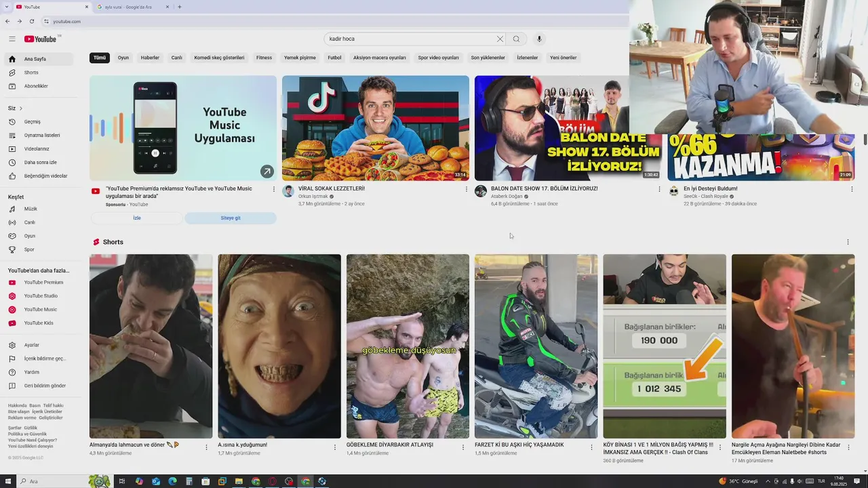Open a new browser tab
Image resolution: width=868 pixels, height=488 pixels.
179,7
